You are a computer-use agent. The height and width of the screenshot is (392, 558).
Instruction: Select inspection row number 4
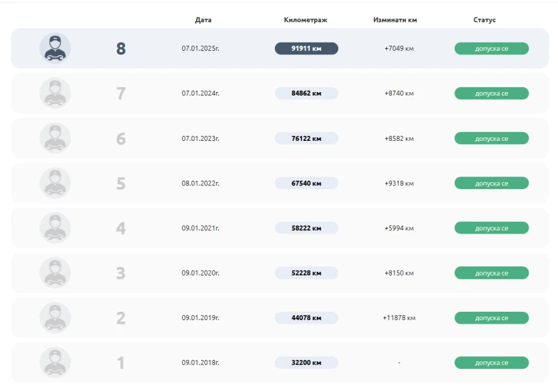click(x=121, y=228)
